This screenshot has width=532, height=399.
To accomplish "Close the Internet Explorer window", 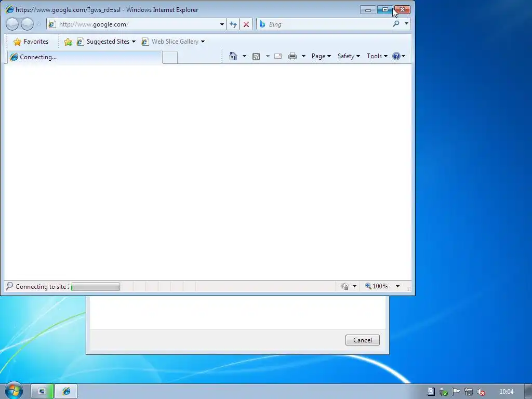I will click(x=402, y=10).
